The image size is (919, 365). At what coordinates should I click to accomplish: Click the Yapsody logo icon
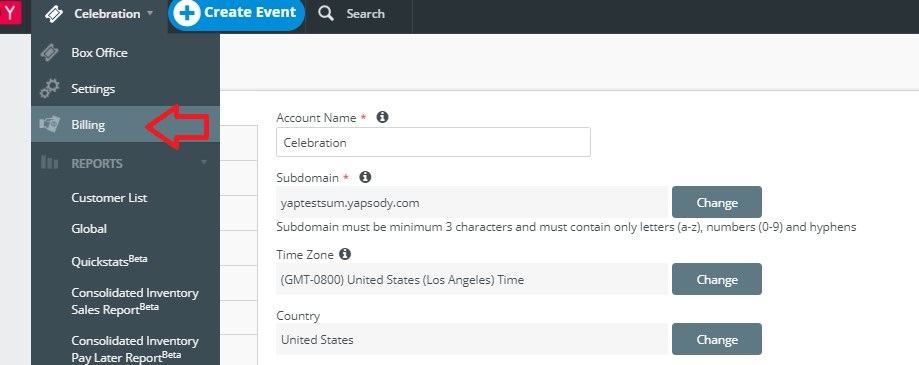pyautogui.click(x=10, y=12)
